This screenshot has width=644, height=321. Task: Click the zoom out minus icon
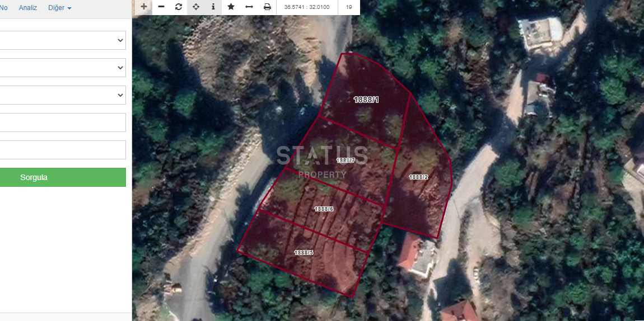click(161, 7)
